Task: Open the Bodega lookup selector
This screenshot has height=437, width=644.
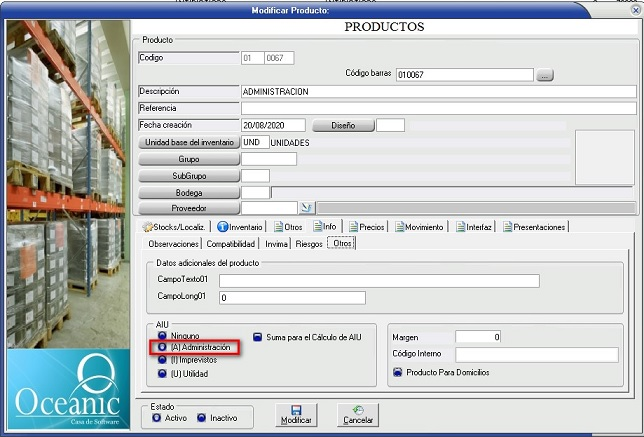Action: [x=189, y=192]
